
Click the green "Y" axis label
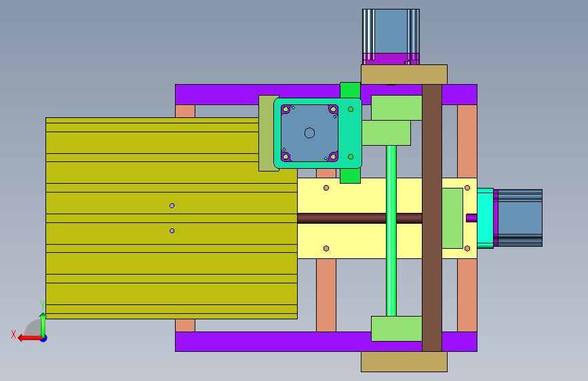tap(43, 305)
